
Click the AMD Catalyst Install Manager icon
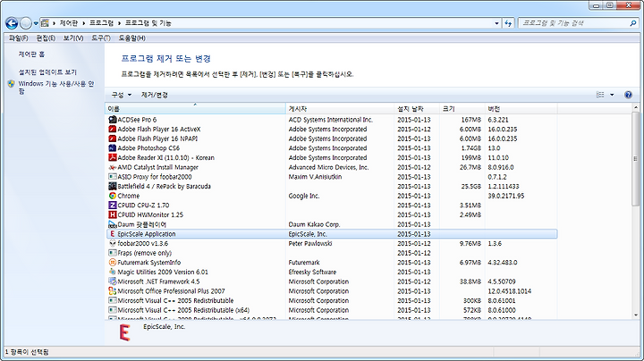(113, 167)
